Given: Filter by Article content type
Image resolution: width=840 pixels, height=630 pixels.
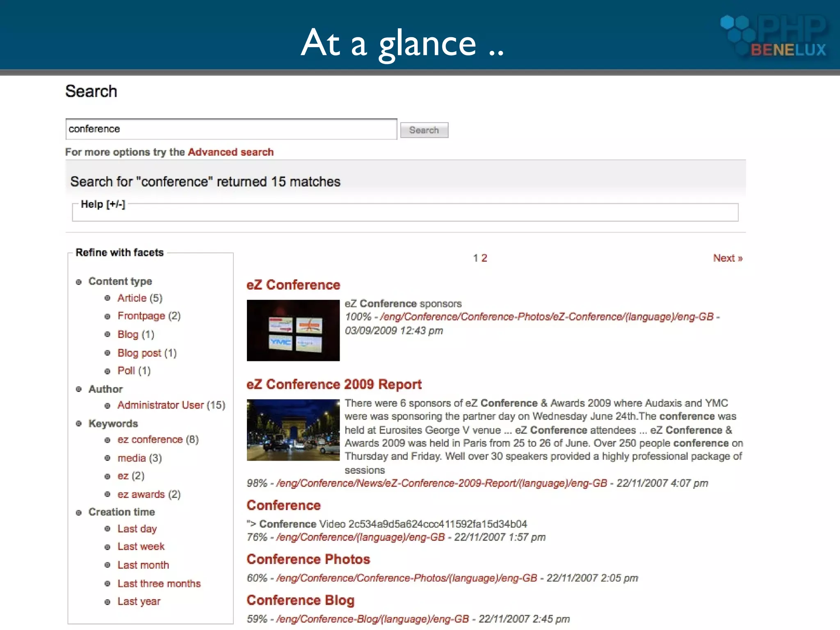Looking at the screenshot, I should tap(132, 298).
